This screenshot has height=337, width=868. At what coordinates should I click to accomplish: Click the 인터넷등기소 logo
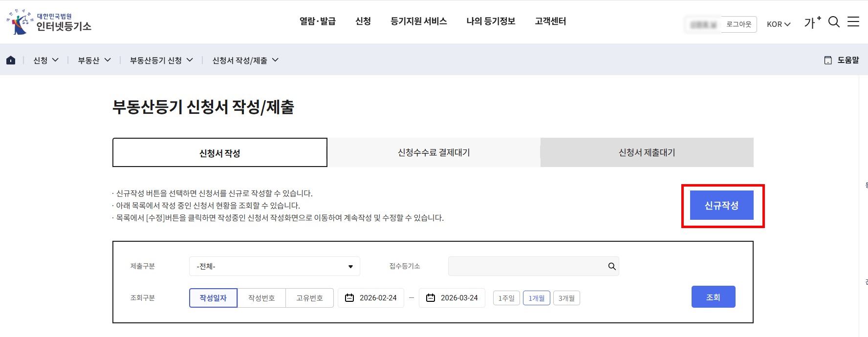coord(49,22)
